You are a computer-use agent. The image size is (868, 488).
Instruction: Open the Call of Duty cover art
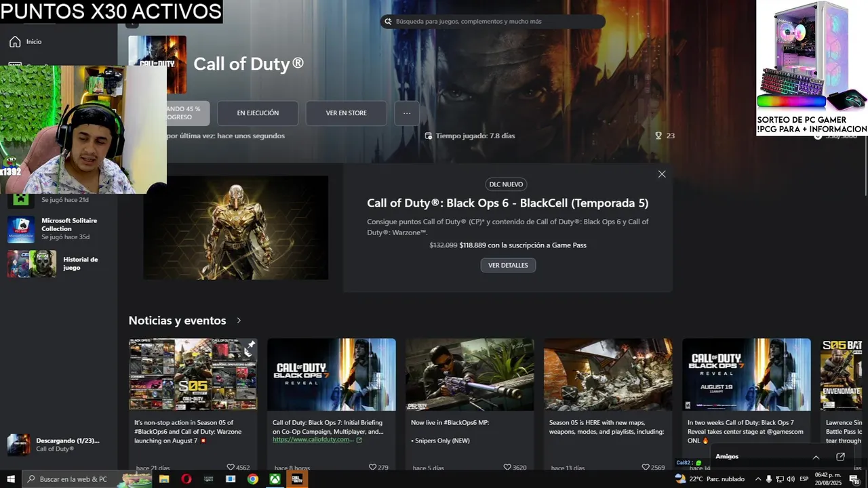click(157, 64)
